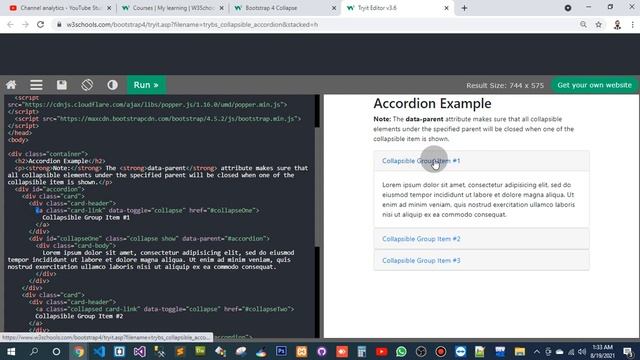Open a new browser tab
This screenshot has width=640, height=360.
point(464,8)
